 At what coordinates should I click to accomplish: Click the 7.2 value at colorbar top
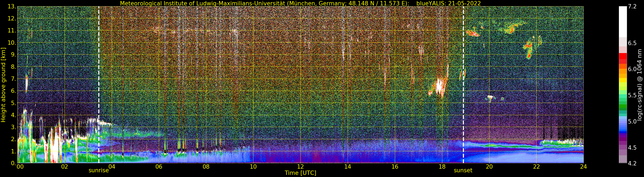click(632, 6)
